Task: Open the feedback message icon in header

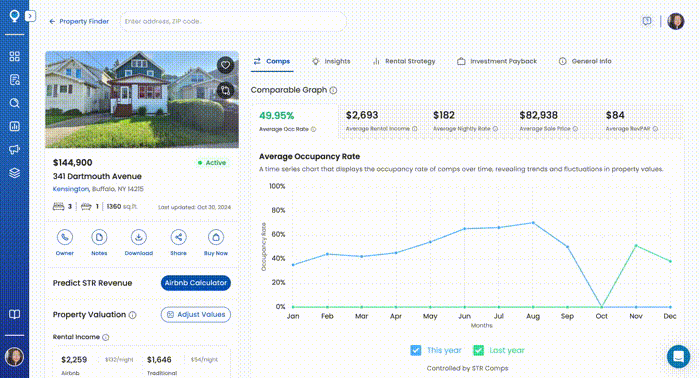Action: coord(647,21)
